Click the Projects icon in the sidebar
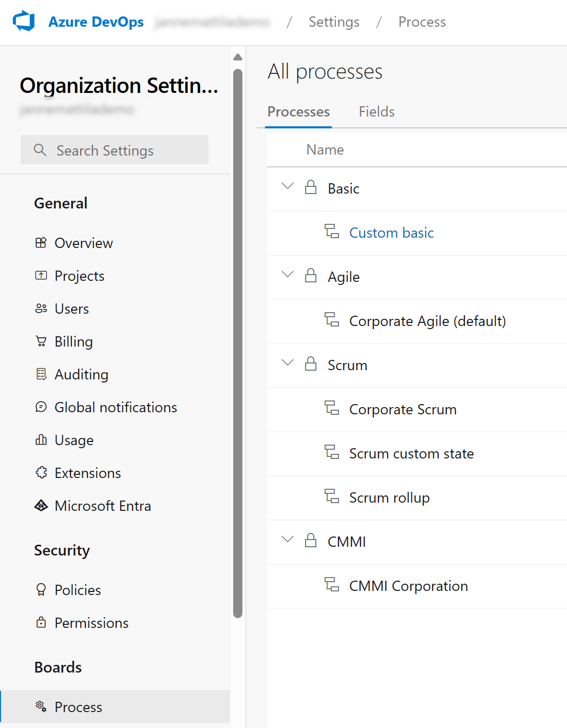Viewport: 567px width, 728px height. point(41,276)
